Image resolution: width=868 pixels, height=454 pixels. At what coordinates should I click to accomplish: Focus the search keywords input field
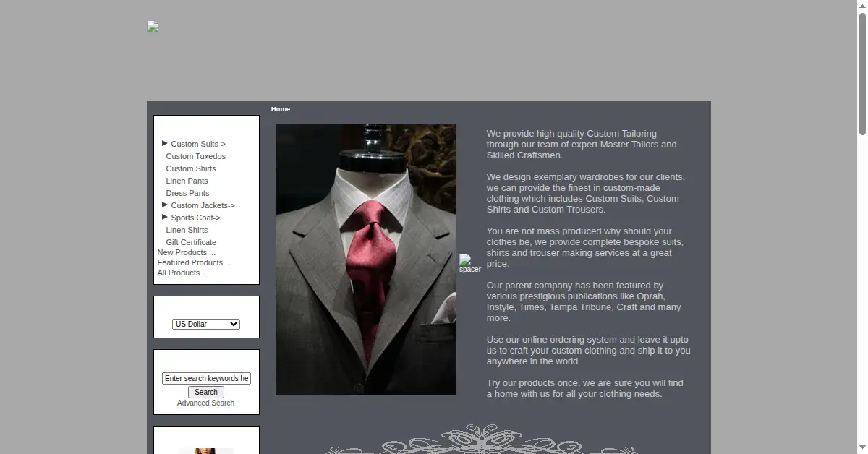pos(206,378)
